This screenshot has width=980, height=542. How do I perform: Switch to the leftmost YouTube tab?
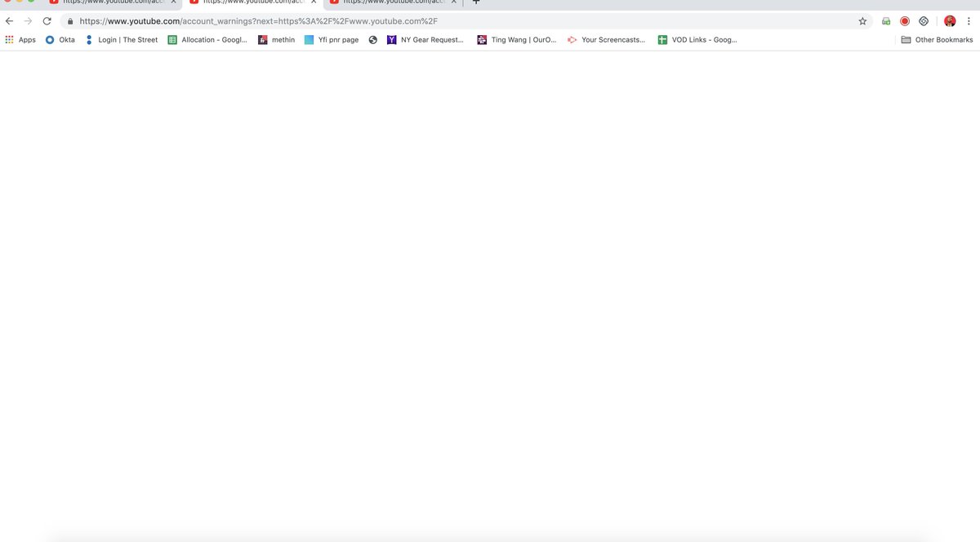(112, 2)
